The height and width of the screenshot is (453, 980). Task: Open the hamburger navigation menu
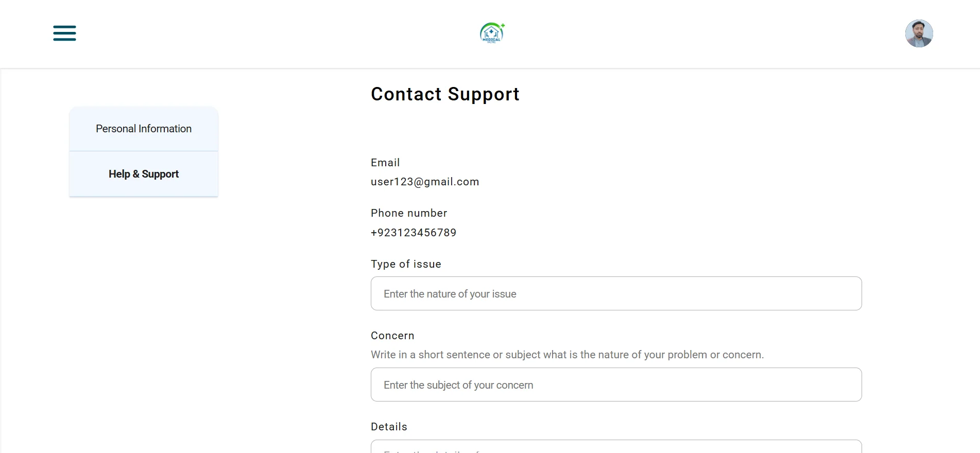click(x=64, y=33)
